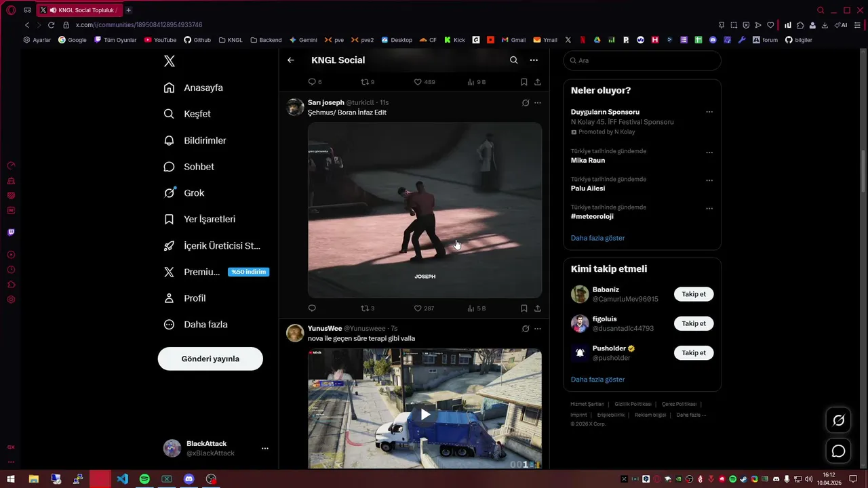Open Yer İşaretleri in sidebar
The width and height of the screenshot is (868, 488).
200,220
